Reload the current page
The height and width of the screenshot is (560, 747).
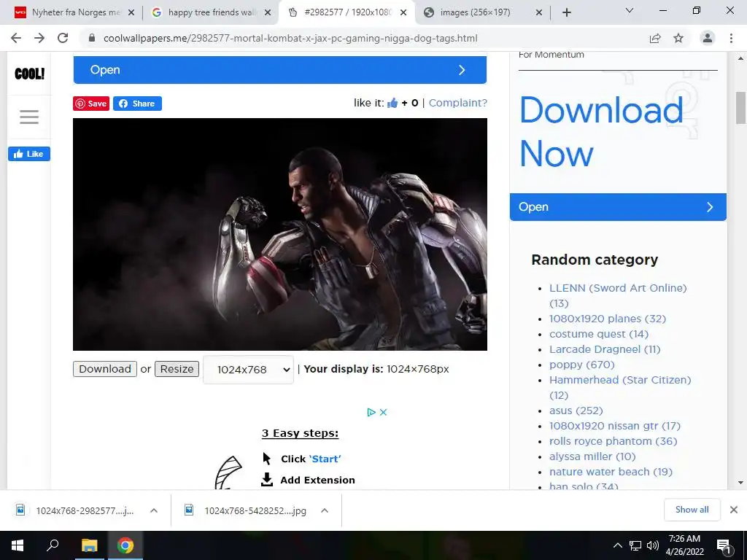[x=63, y=38]
